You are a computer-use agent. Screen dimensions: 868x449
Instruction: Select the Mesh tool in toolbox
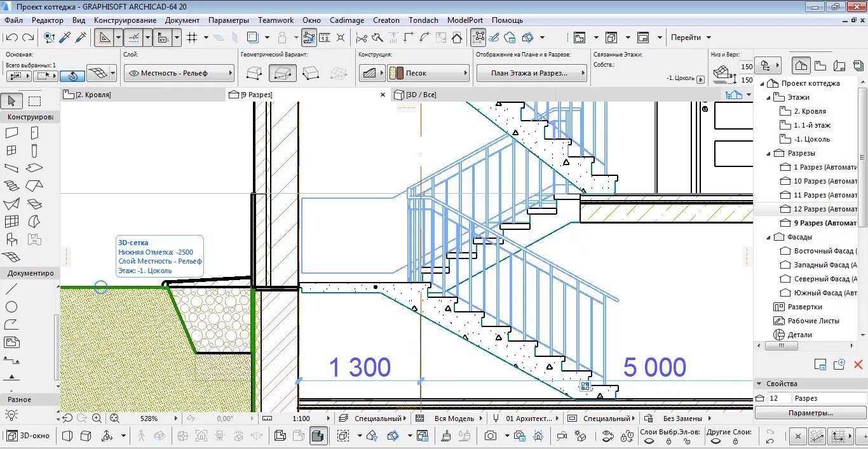pyautogui.click(x=11, y=257)
